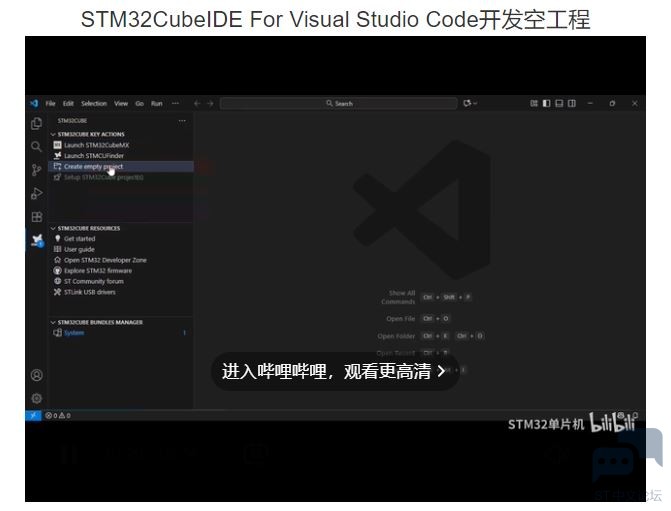Image resolution: width=671 pixels, height=511 pixels.
Task: Select the STM32Cube activity bar icon
Action: coord(37,240)
